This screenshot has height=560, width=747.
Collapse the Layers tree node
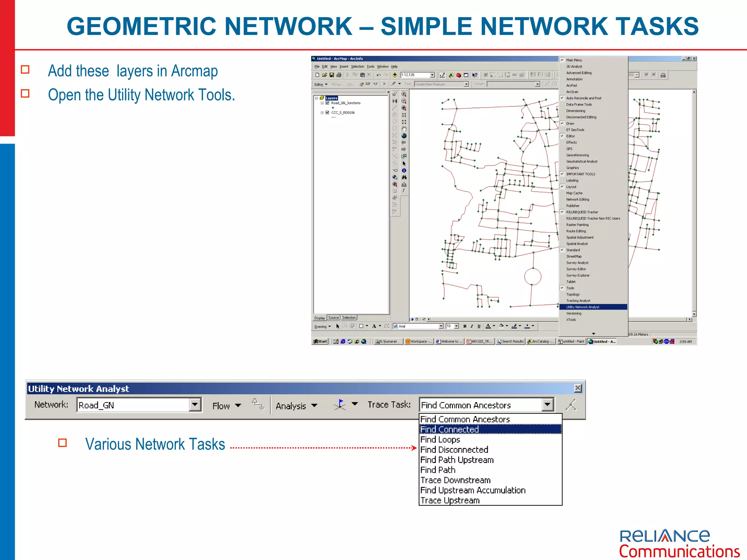tap(316, 98)
